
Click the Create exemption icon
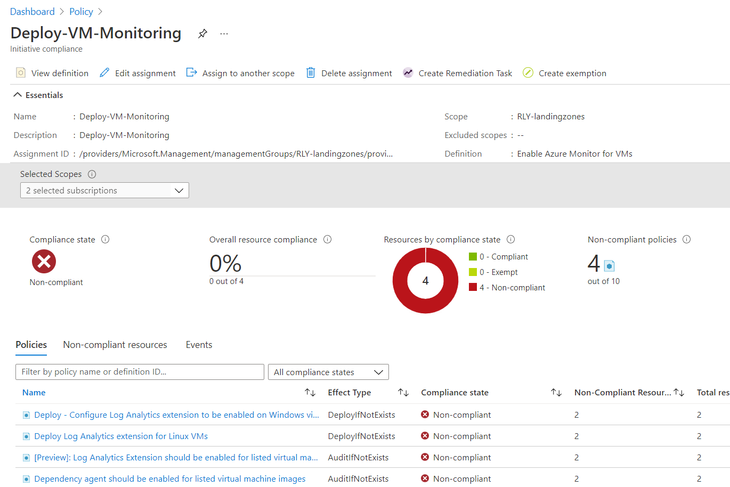pyautogui.click(x=528, y=73)
